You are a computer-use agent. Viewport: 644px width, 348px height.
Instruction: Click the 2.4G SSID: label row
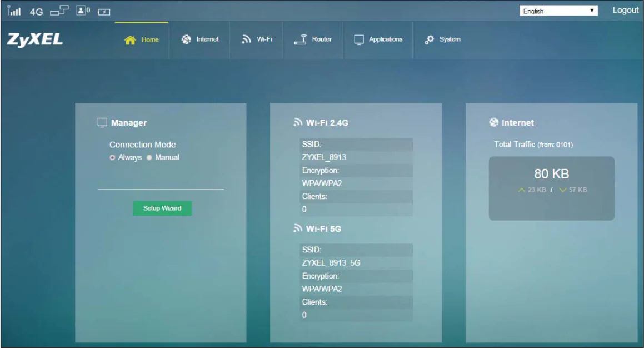click(x=356, y=144)
